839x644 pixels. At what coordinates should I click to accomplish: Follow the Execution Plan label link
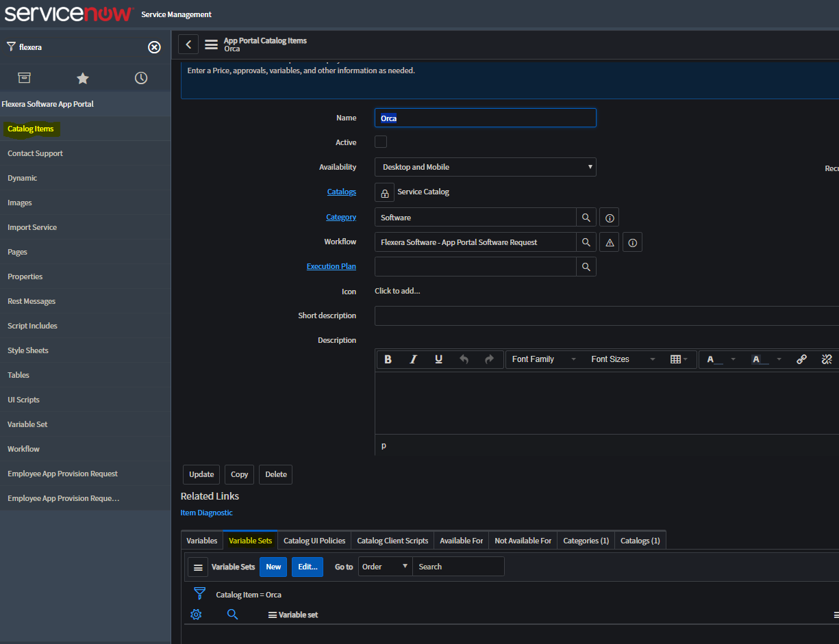(331, 266)
